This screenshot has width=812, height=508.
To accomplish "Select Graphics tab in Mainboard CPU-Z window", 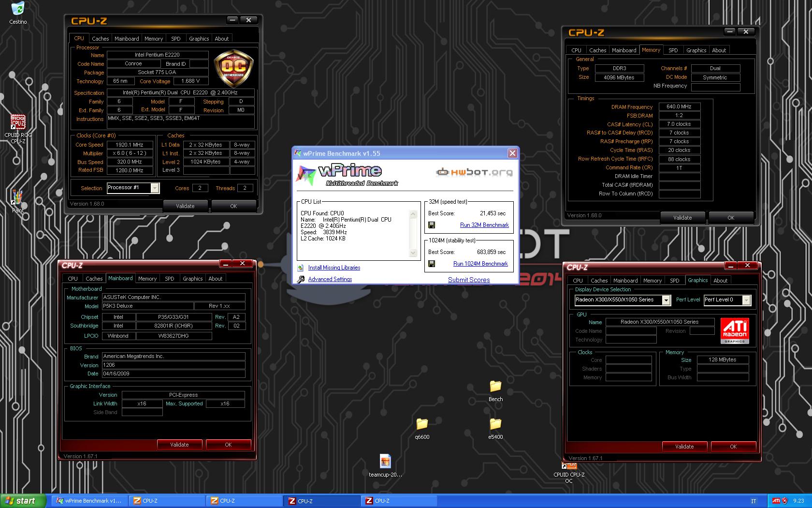I will pyautogui.click(x=192, y=279).
